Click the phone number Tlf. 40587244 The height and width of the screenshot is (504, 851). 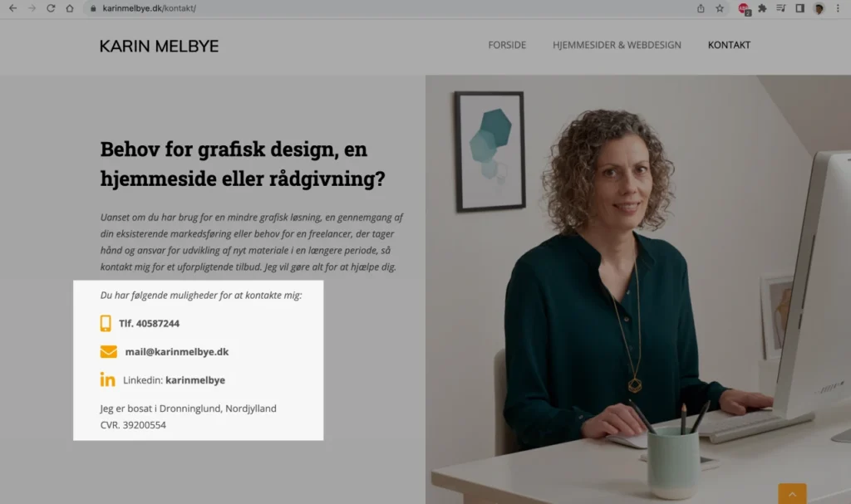pos(149,323)
